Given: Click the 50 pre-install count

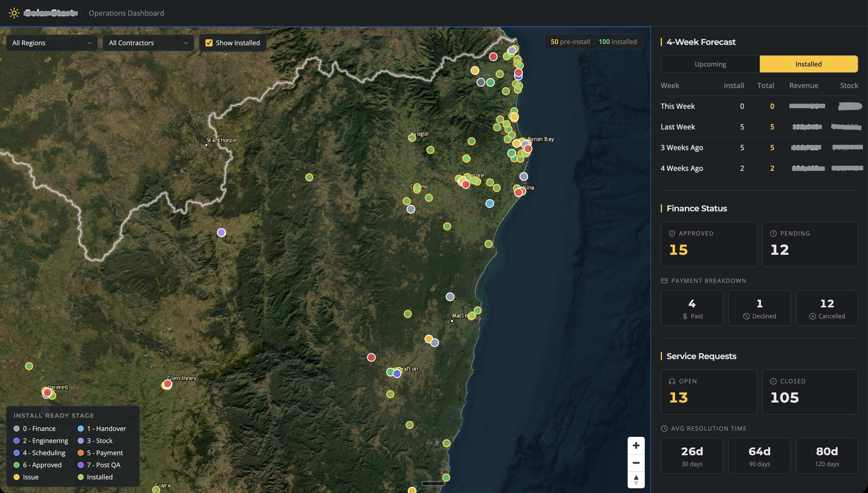Looking at the screenshot, I should [x=570, y=42].
